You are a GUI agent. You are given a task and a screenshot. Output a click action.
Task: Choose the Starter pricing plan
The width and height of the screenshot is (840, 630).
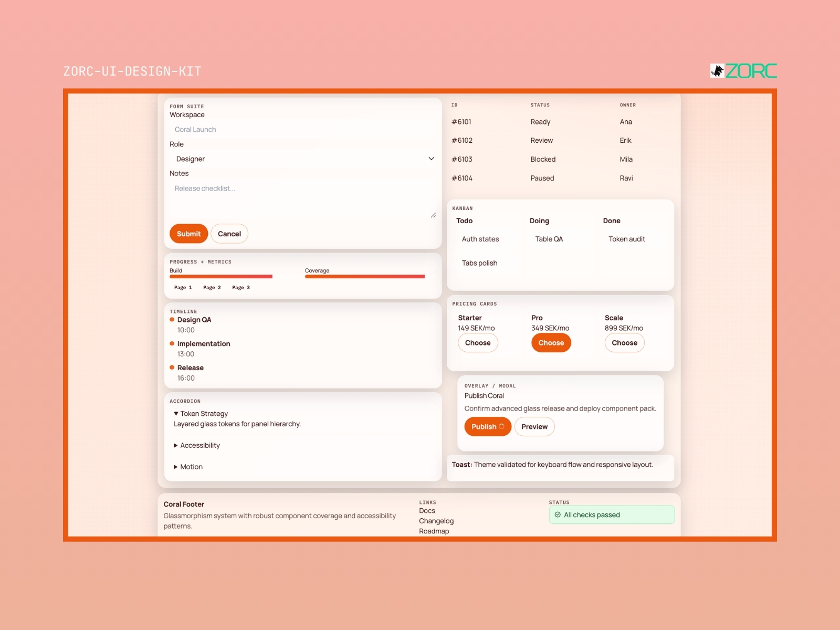(x=478, y=343)
